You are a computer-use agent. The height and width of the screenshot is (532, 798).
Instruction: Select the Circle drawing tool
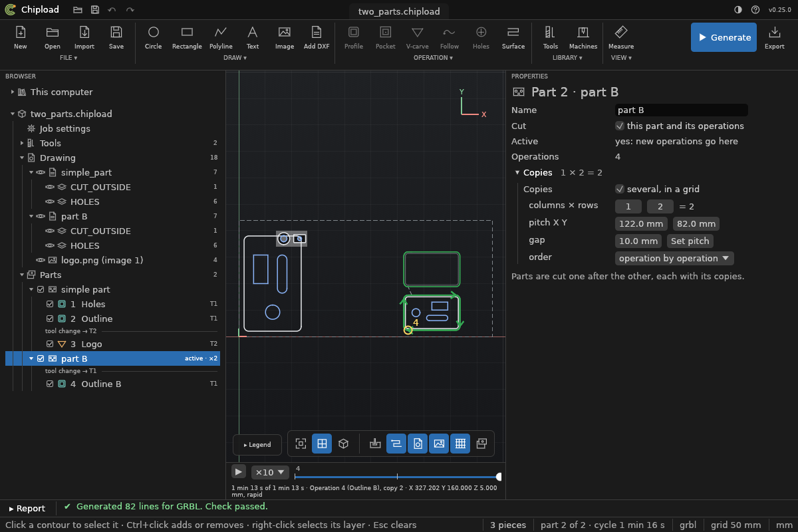point(154,37)
